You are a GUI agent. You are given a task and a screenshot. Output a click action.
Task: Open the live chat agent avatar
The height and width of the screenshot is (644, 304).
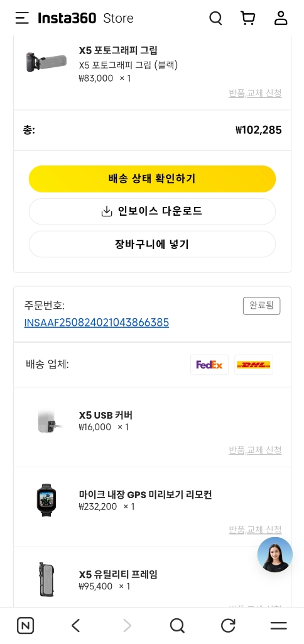coord(275,555)
